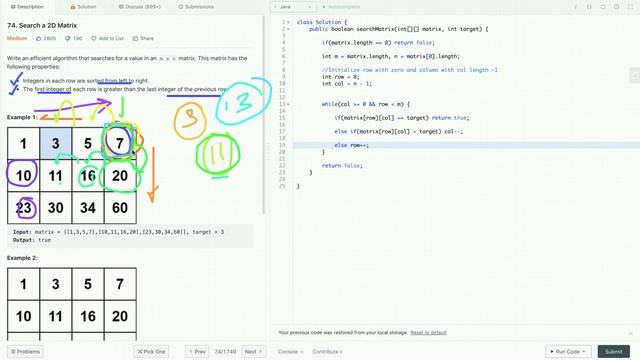
Task: Click the problem title '74. Search a 2D Matrix'
Action: click(42, 25)
